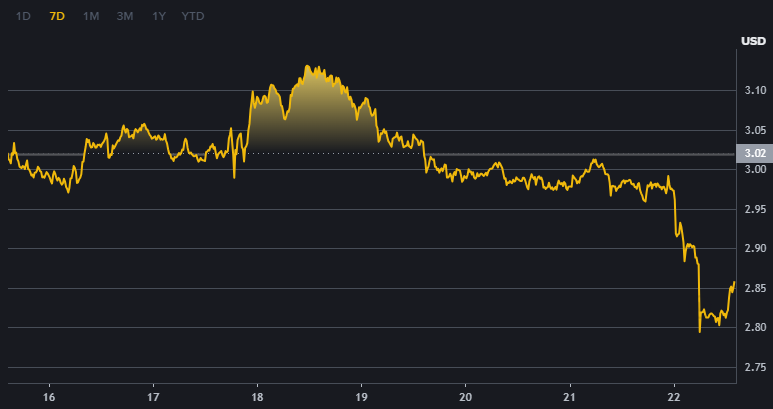
Task: Show the 3M price history
Action: [x=125, y=17]
